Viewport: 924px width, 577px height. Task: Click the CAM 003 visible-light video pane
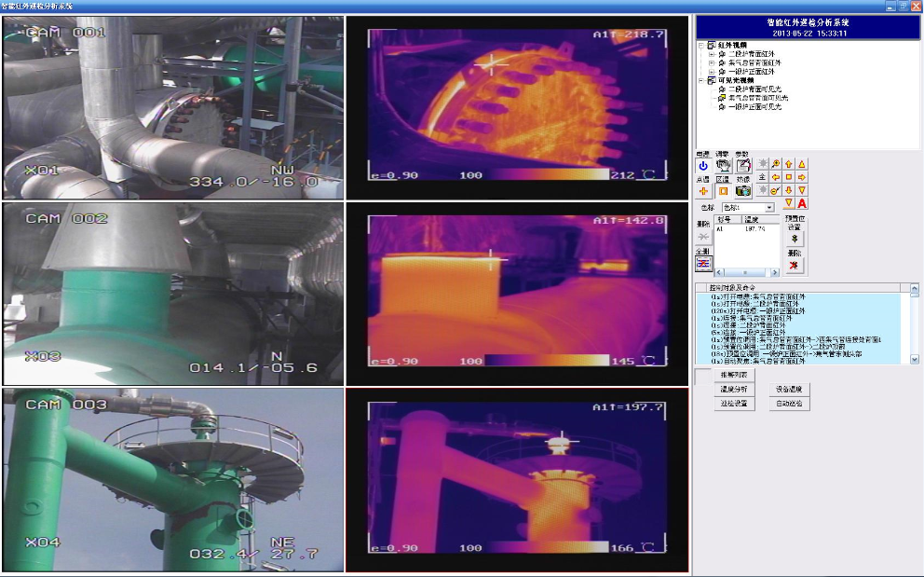(173, 480)
